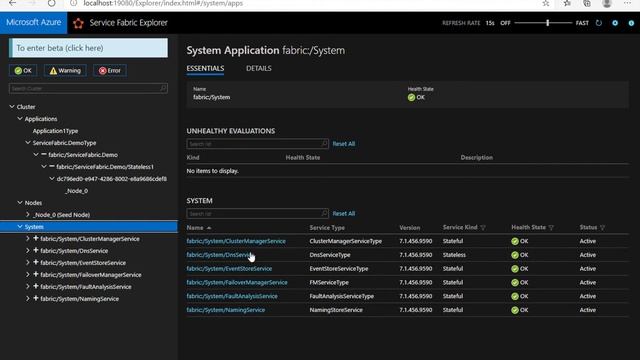This screenshot has height=360, width=640.
Task: Click 'To enter beta (click here)' banner
Action: coord(88,48)
